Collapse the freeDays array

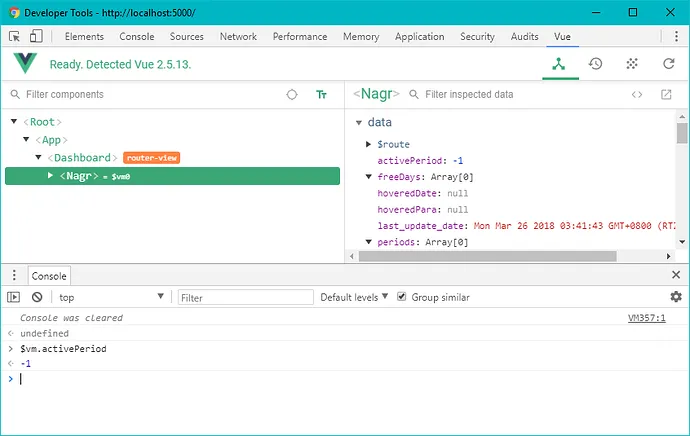(x=369, y=176)
